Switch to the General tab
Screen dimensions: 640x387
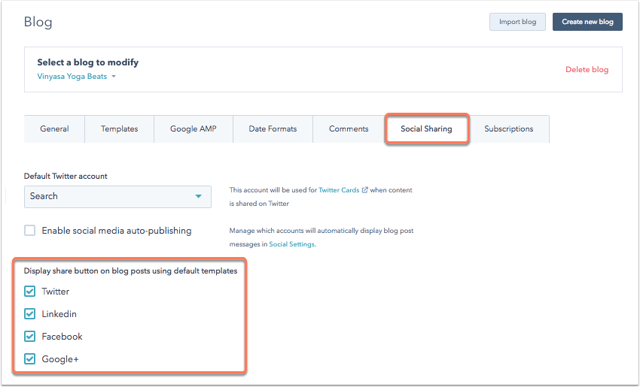pyautogui.click(x=54, y=129)
